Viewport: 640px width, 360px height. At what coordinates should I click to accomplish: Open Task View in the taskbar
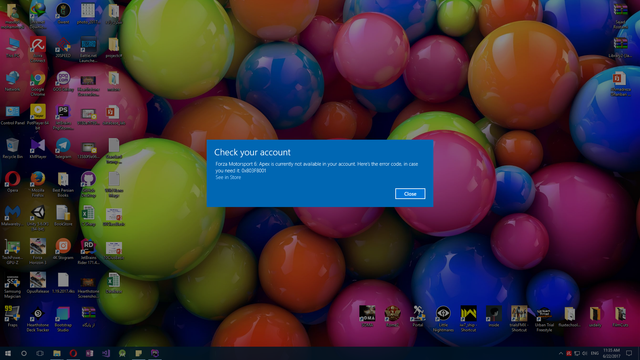pos(40,353)
